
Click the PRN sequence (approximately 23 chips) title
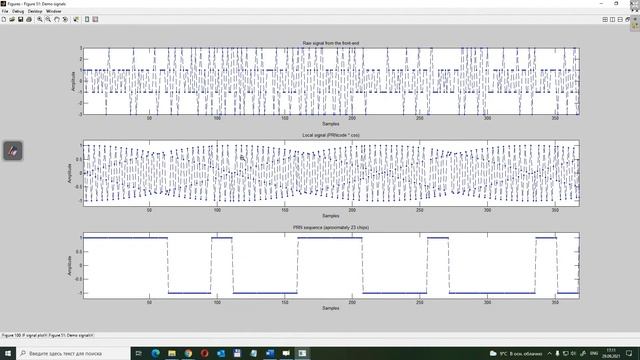pos(331,227)
